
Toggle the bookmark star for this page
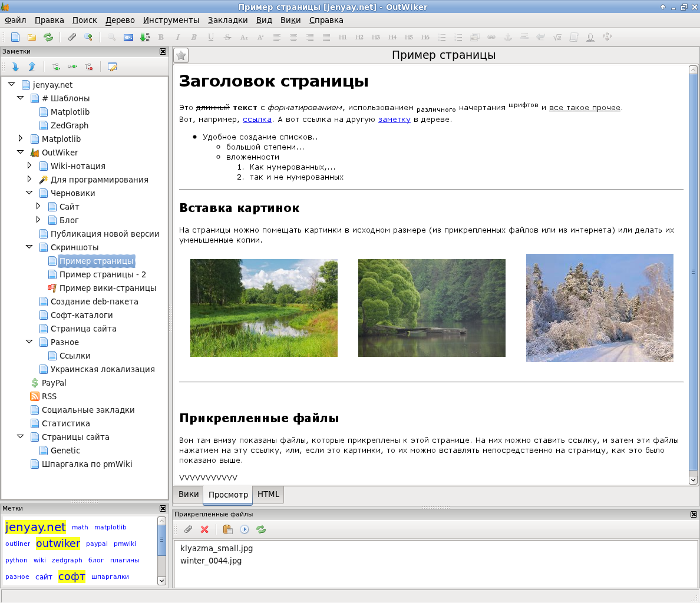click(x=181, y=55)
